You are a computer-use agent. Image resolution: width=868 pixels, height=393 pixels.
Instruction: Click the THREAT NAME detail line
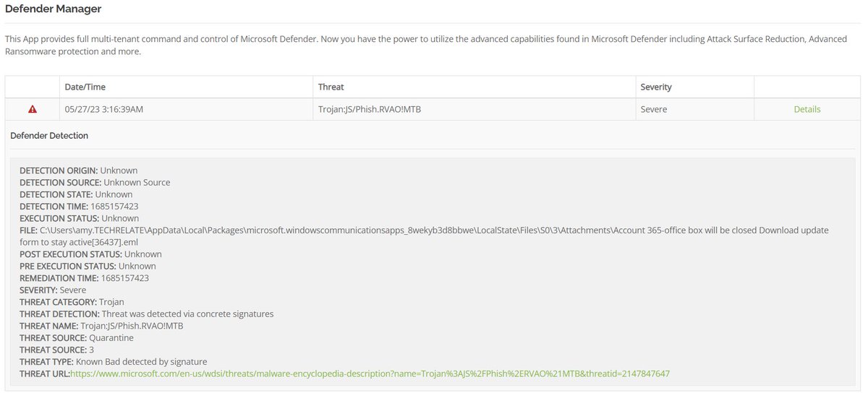101,326
